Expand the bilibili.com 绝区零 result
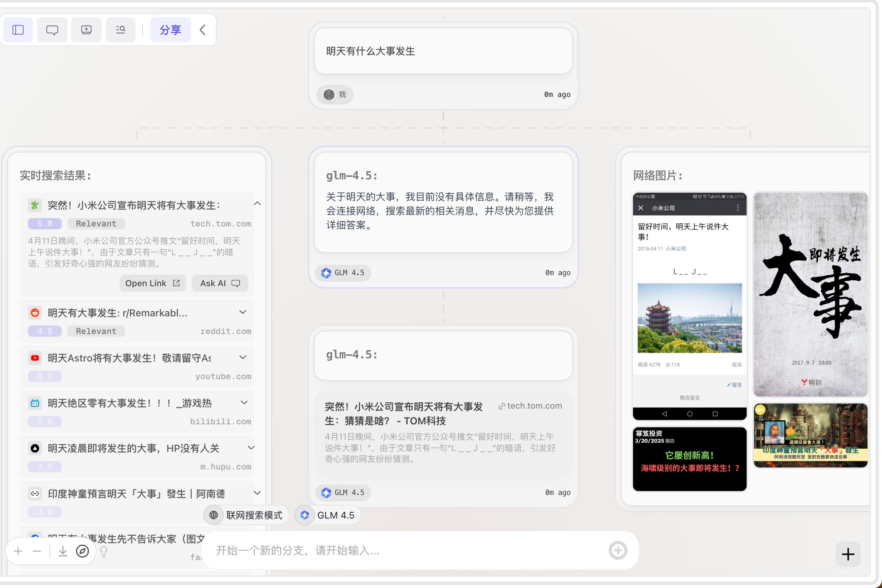 click(244, 402)
